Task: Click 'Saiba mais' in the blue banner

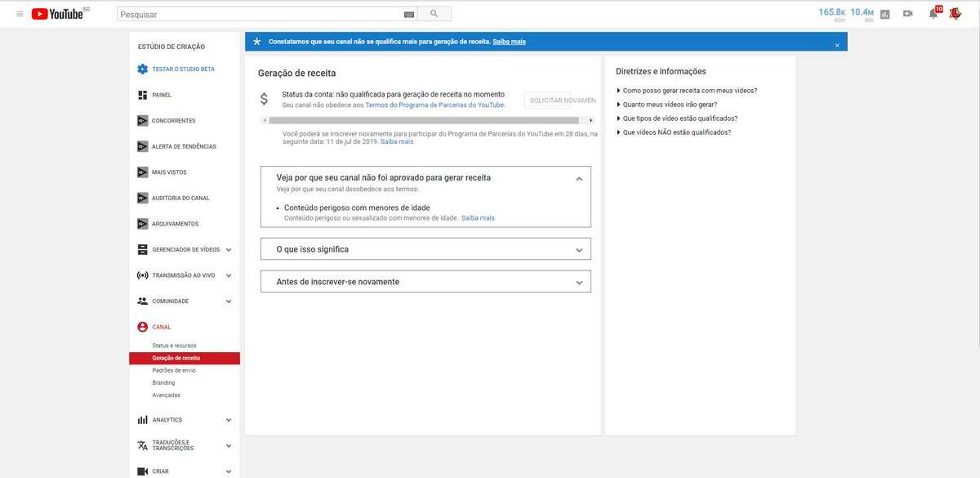Action: click(x=509, y=41)
